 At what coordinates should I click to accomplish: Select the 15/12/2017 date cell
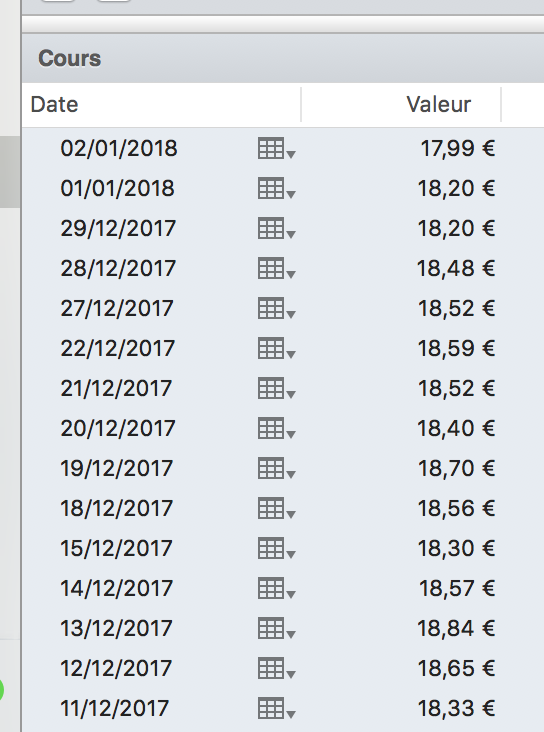(116, 549)
